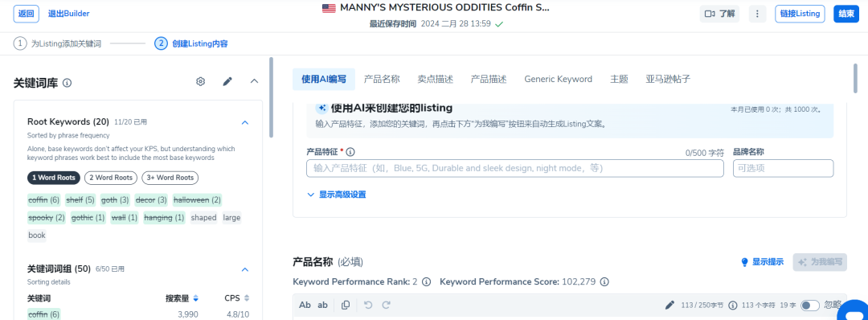
Task: Click the coffin (6) root keyword chip
Action: coord(43,199)
